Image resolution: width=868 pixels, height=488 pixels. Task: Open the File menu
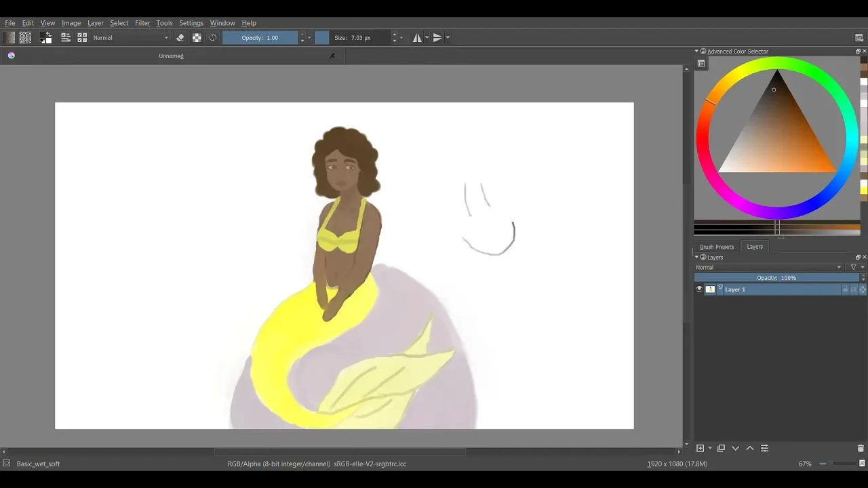click(10, 23)
